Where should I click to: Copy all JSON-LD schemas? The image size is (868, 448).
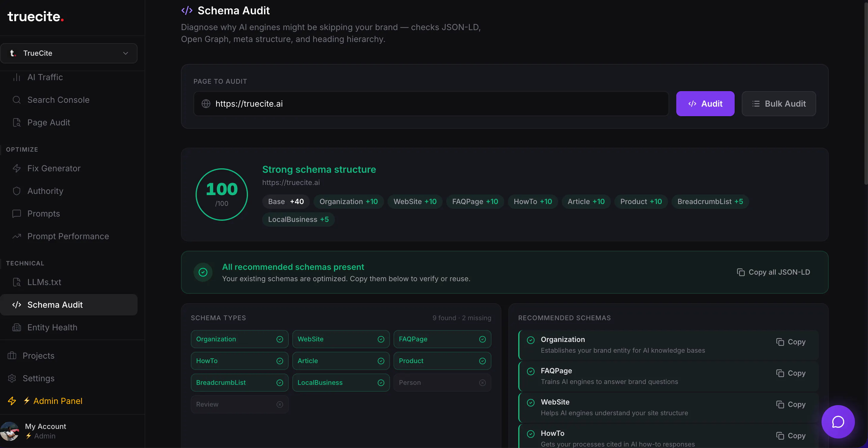pyautogui.click(x=774, y=272)
